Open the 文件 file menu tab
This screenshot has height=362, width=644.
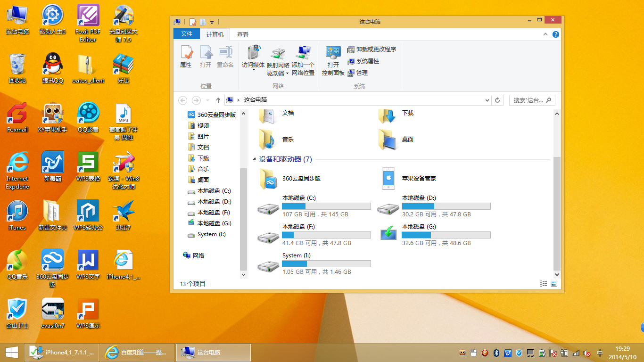click(187, 34)
